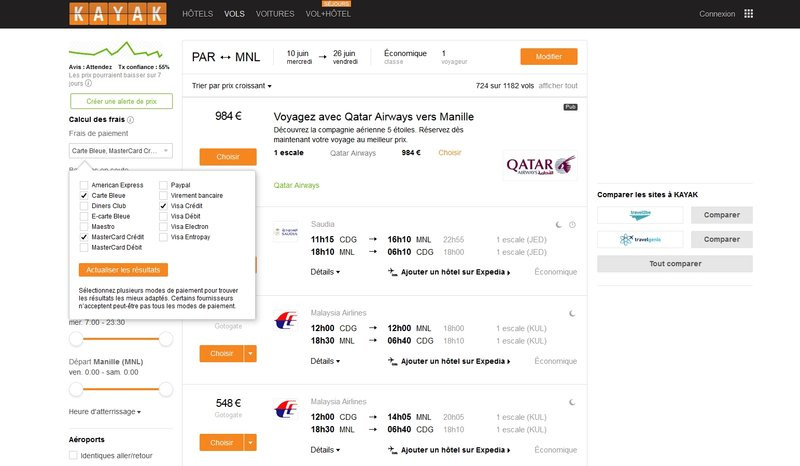Screen dimensions: 800x466
Task: Click moon icon on first Malaysia Airlines result
Action: tap(572, 313)
